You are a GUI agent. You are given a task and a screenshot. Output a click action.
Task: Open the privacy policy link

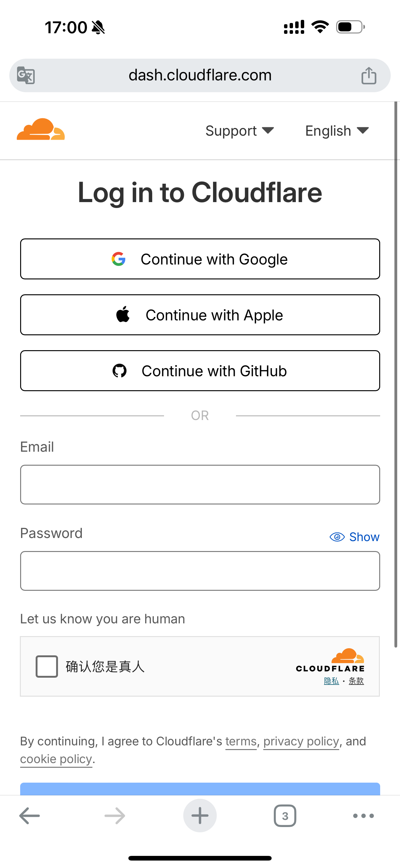click(301, 741)
